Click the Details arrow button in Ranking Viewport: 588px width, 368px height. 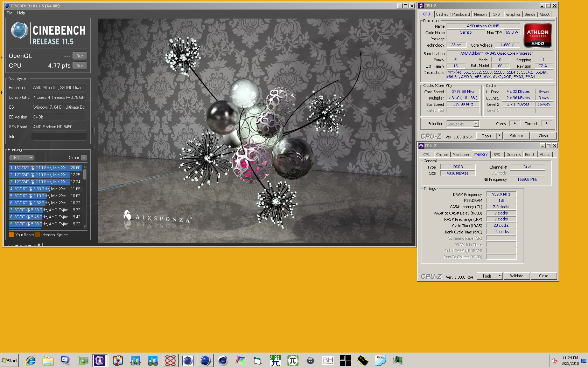(x=84, y=158)
